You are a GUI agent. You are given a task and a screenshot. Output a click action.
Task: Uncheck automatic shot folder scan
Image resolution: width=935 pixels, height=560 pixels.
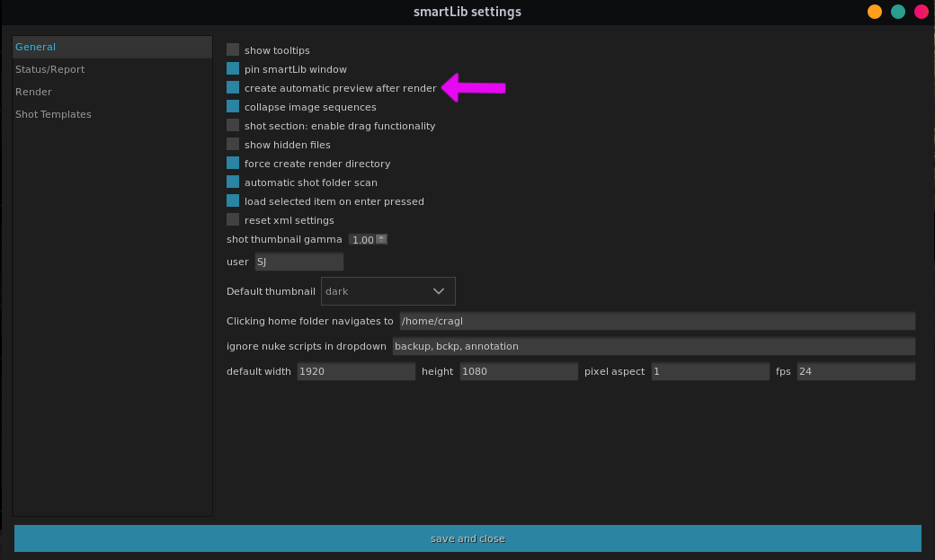coord(233,182)
